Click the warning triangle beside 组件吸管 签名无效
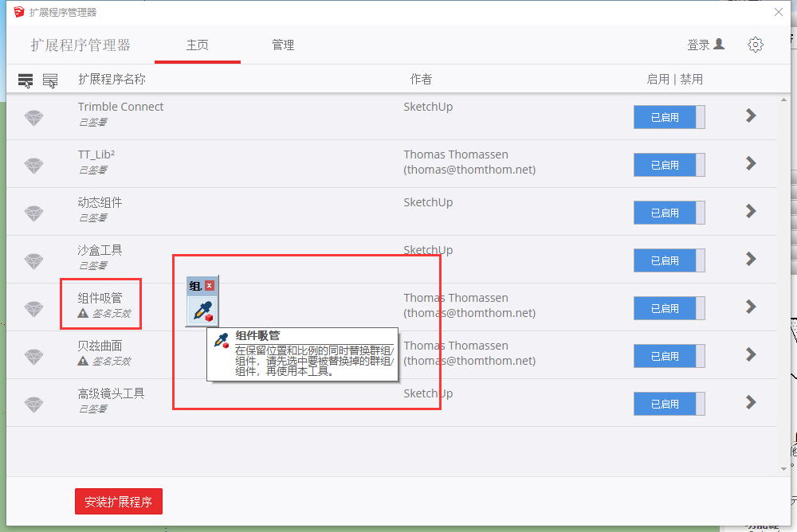This screenshot has width=797, height=532. pyautogui.click(x=83, y=313)
